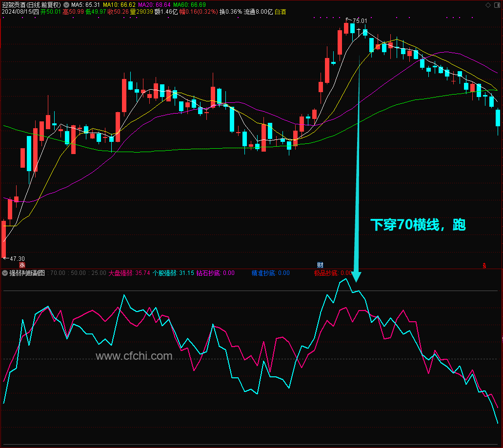This screenshot has width=503, height=448.
Task: Click the 开50.01 open price value
Action: click(x=51, y=12)
